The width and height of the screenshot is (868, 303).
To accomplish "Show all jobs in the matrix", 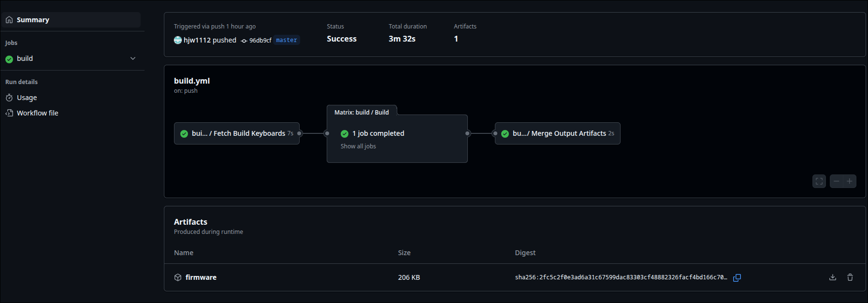I will 358,146.
